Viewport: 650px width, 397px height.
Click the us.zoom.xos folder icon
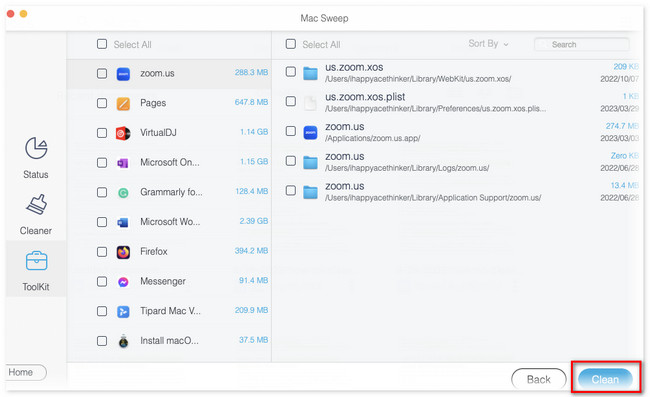click(310, 73)
